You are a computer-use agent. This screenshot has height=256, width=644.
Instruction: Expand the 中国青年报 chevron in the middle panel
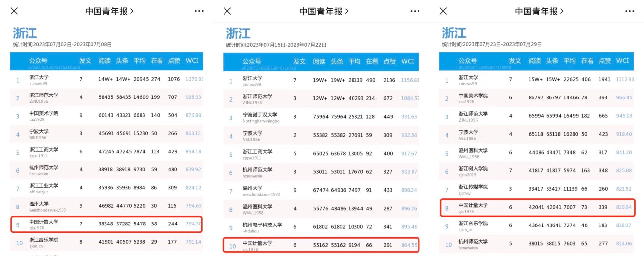(347, 11)
